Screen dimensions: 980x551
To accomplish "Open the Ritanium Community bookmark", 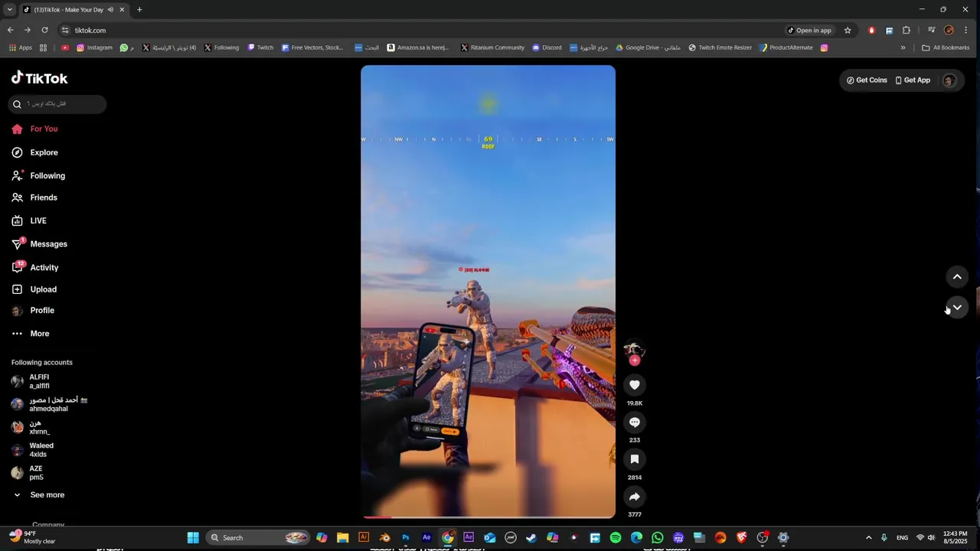I will (492, 47).
